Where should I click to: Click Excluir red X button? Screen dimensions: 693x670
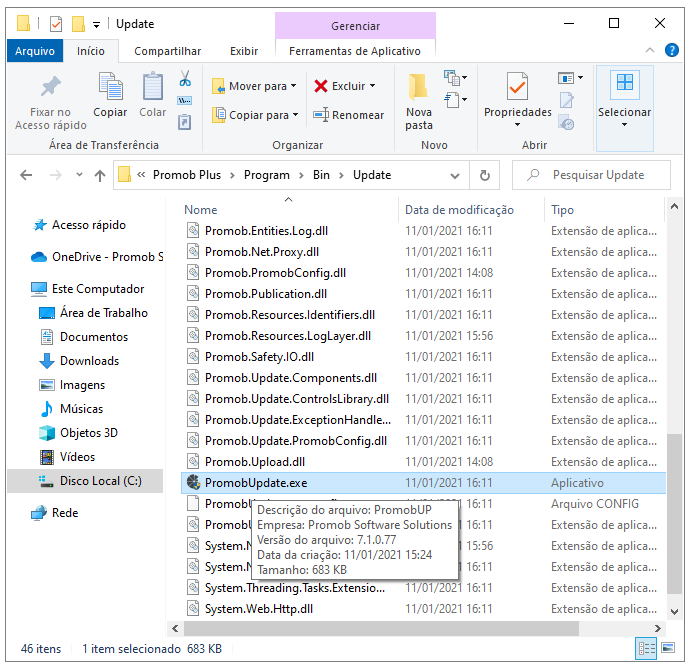point(345,86)
